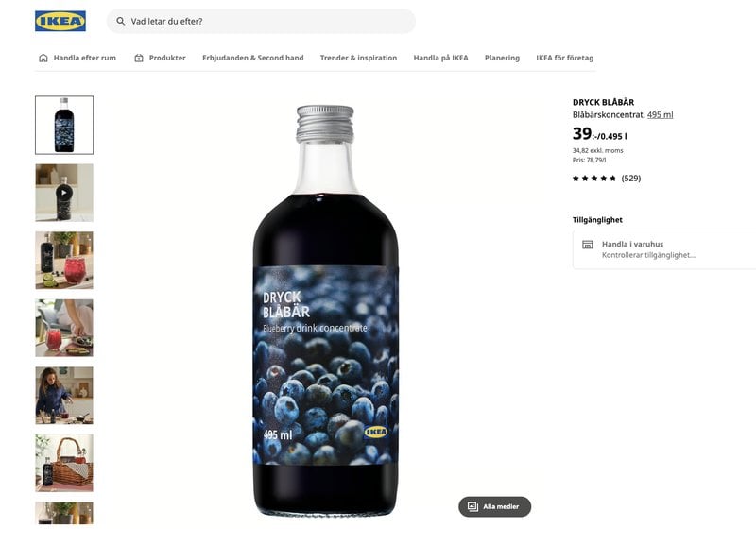The height and width of the screenshot is (545, 756).
Task: Click the Alla medier button
Action: (x=494, y=506)
